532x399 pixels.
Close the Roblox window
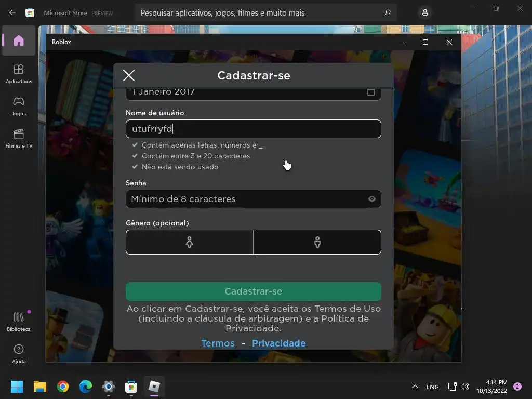click(449, 42)
